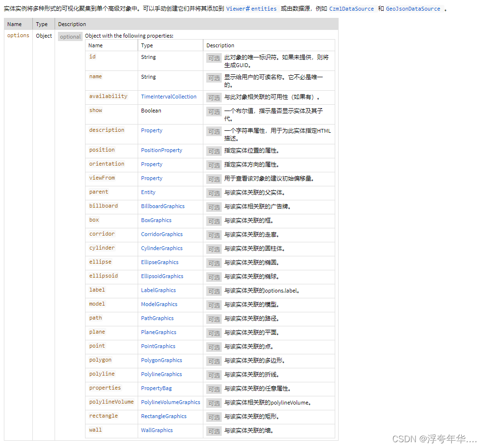Select the 'orientation' property name
Image resolution: width=484 pixels, height=448 pixels.
(x=106, y=164)
